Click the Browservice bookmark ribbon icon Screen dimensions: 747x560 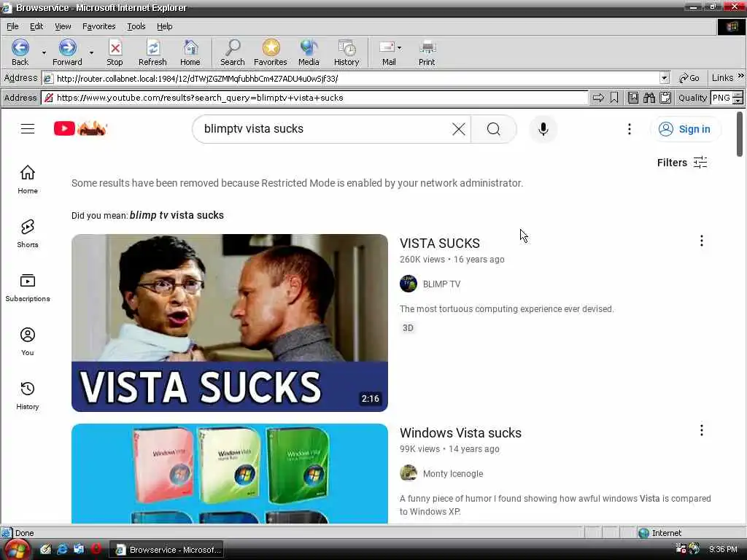[614, 98]
